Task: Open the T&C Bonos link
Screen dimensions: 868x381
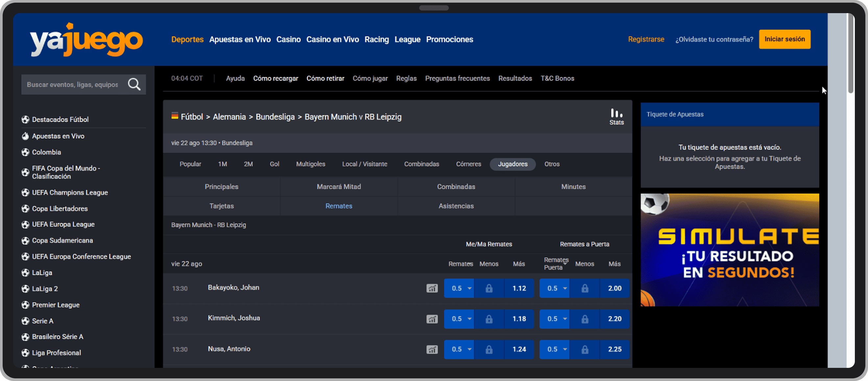Action: click(x=557, y=78)
